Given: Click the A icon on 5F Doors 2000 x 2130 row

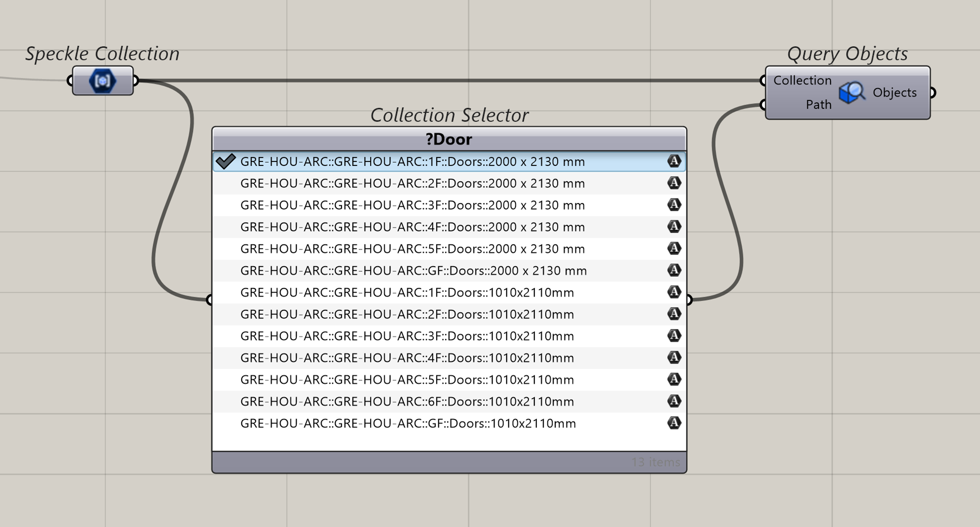Looking at the screenshot, I should [674, 249].
